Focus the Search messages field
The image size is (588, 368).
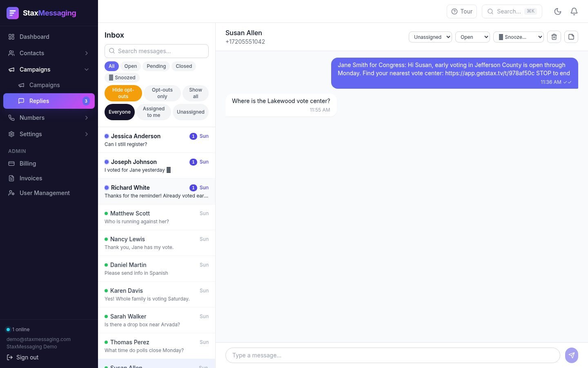pos(156,51)
